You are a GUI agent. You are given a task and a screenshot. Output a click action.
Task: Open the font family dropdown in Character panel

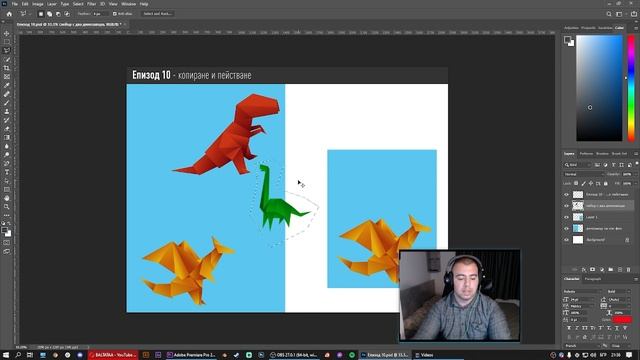pos(582,291)
